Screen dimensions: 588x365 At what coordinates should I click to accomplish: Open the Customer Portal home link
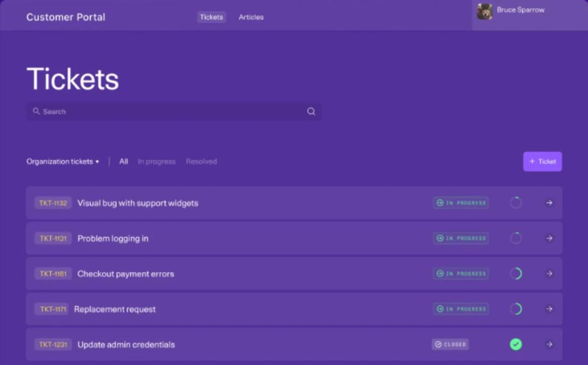pos(66,17)
